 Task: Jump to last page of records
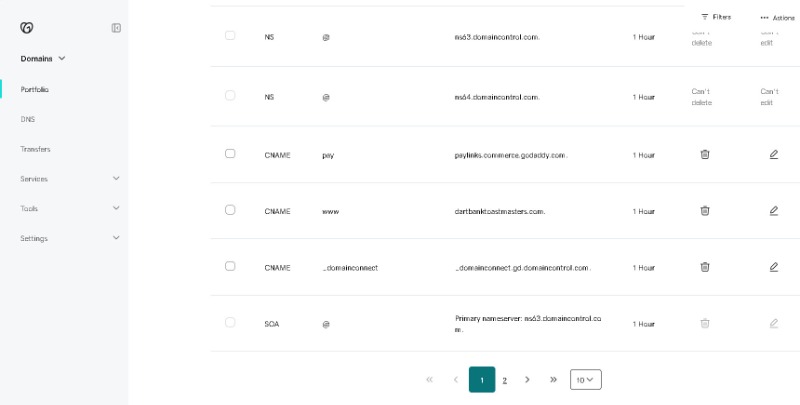(554, 379)
